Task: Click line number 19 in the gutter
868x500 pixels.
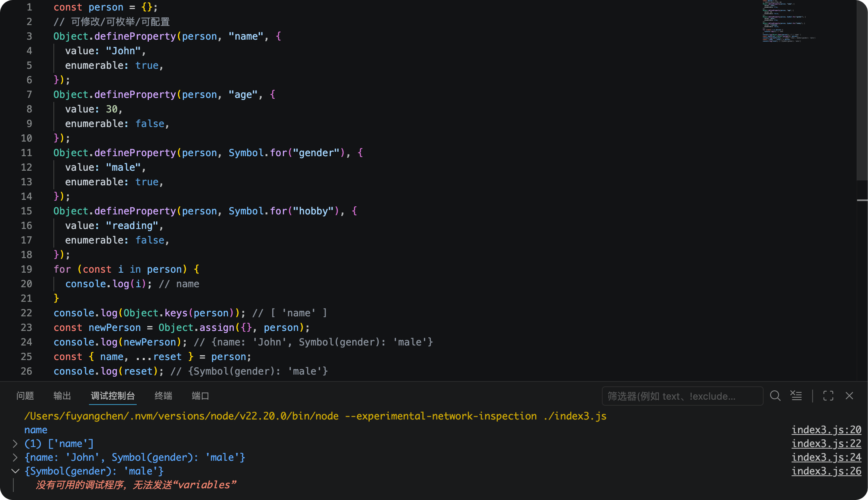Action: 26,269
